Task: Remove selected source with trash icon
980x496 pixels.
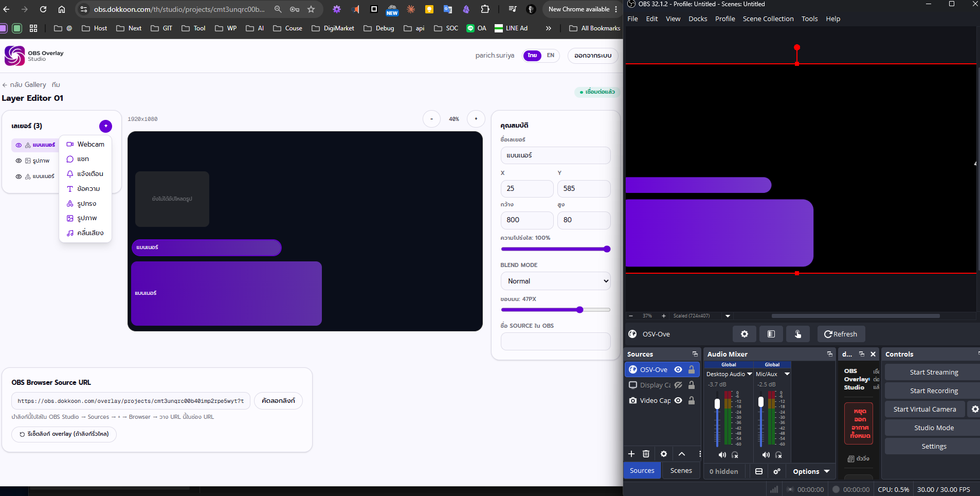Action: click(646, 454)
